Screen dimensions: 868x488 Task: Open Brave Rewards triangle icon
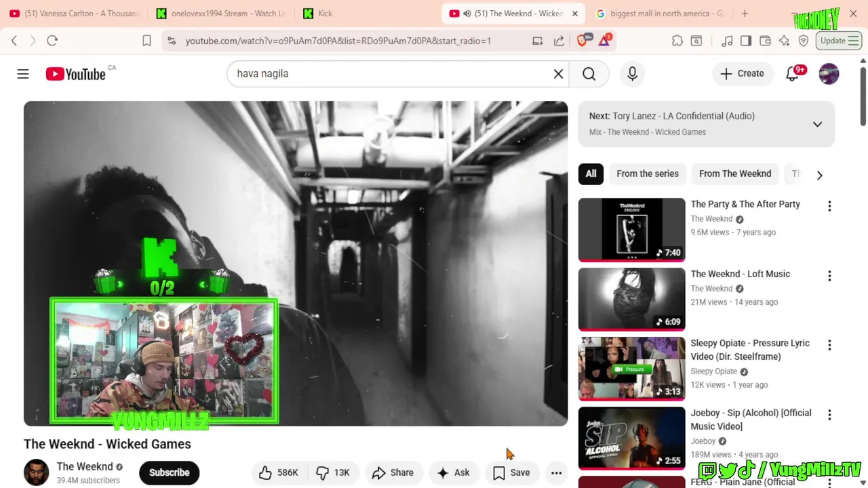point(604,41)
